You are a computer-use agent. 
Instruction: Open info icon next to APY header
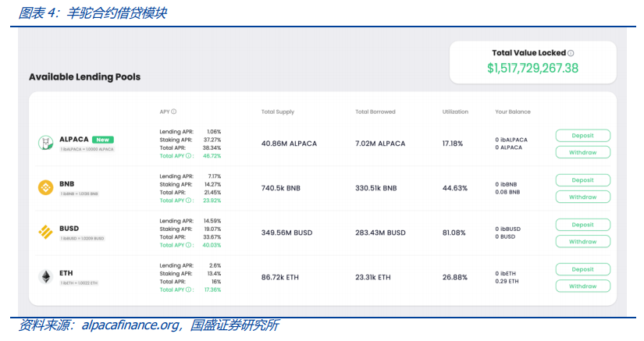tap(174, 112)
